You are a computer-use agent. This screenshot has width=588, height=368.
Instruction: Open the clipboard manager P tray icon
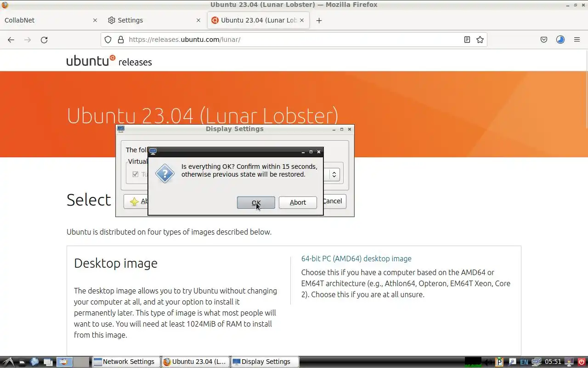[499, 362]
